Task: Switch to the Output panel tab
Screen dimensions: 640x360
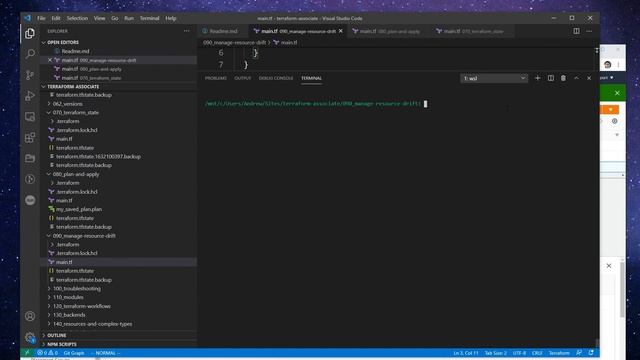Action: 242,78
